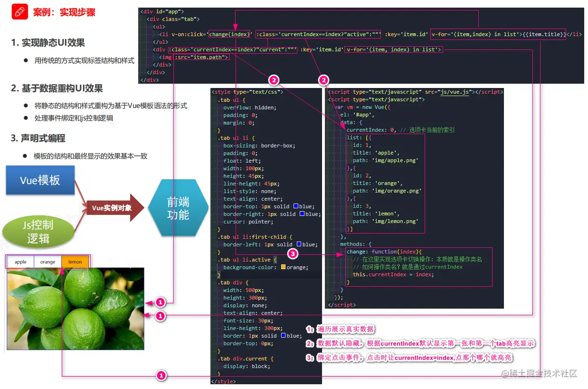Open the js/vue.js script source link
This screenshot has height=389, width=588.
[455, 92]
